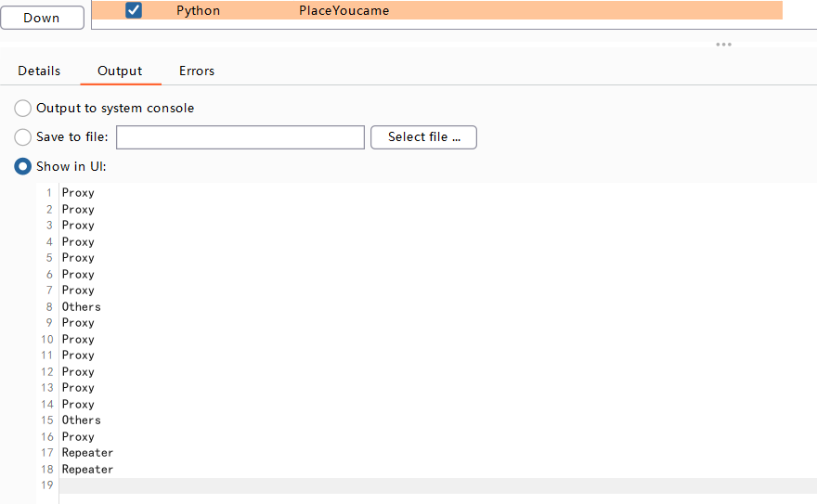Switch to the Output tab
817x504 pixels.
[120, 71]
